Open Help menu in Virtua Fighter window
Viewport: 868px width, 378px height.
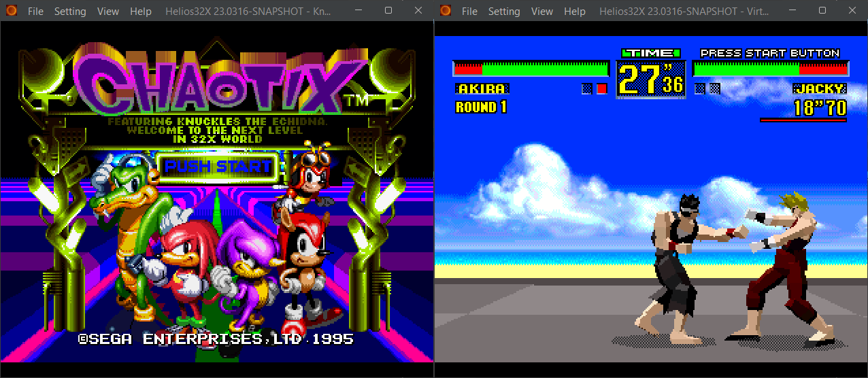575,12
